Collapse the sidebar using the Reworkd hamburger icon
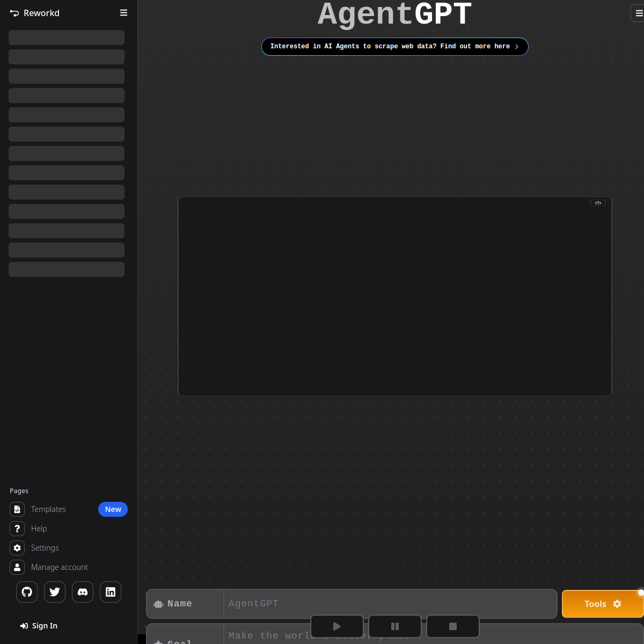Image resolution: width=644 pixels, height=644 pixels. pyautogui.click(x=123, y=13)
